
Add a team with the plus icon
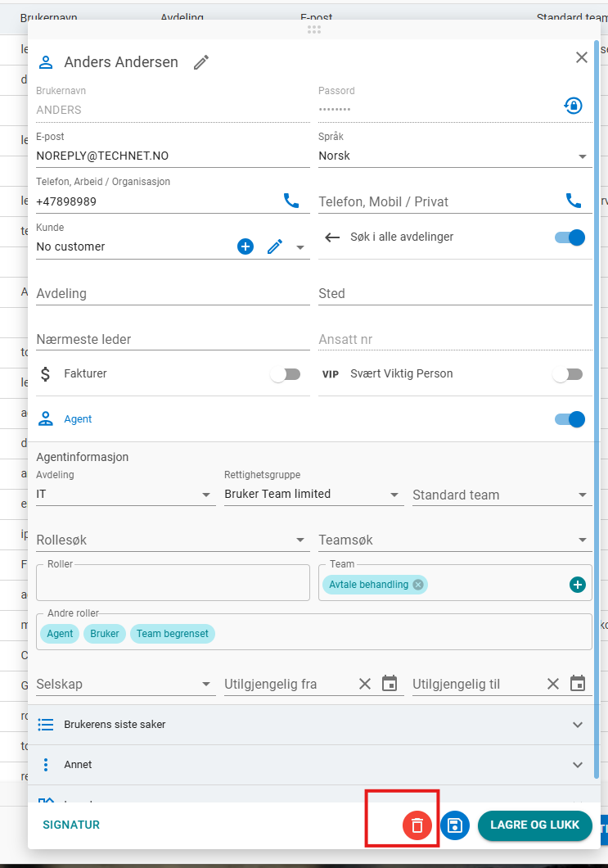(x=578, y=585)
